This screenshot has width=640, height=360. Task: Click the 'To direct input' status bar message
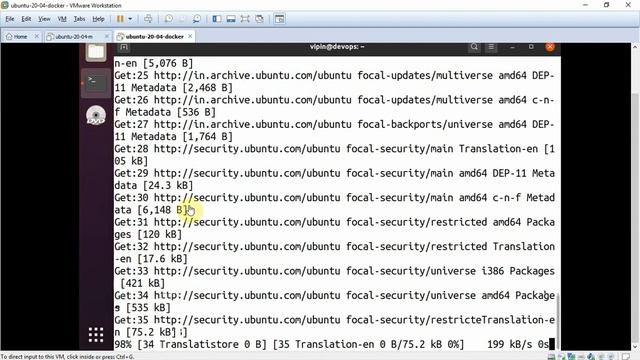point(67,357)
